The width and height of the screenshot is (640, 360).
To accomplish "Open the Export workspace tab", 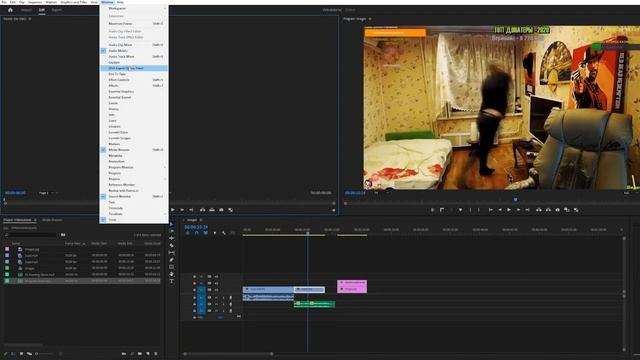I will click(57, 10).
